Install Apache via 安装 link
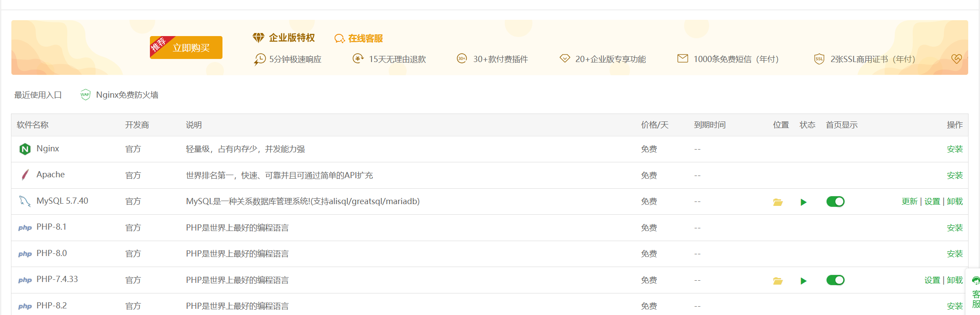Image resolution: width=980 pixels, height=315 pixels. tap(954, 176)
